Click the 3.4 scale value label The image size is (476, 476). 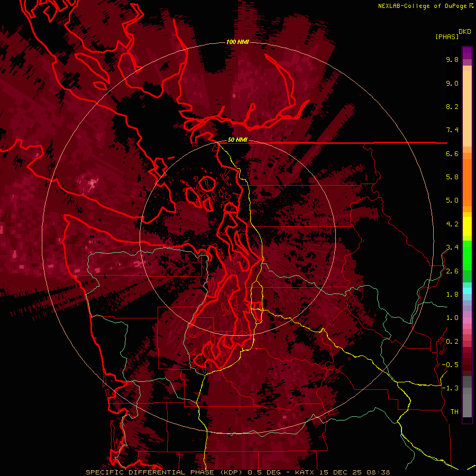(x=452, y=248)
